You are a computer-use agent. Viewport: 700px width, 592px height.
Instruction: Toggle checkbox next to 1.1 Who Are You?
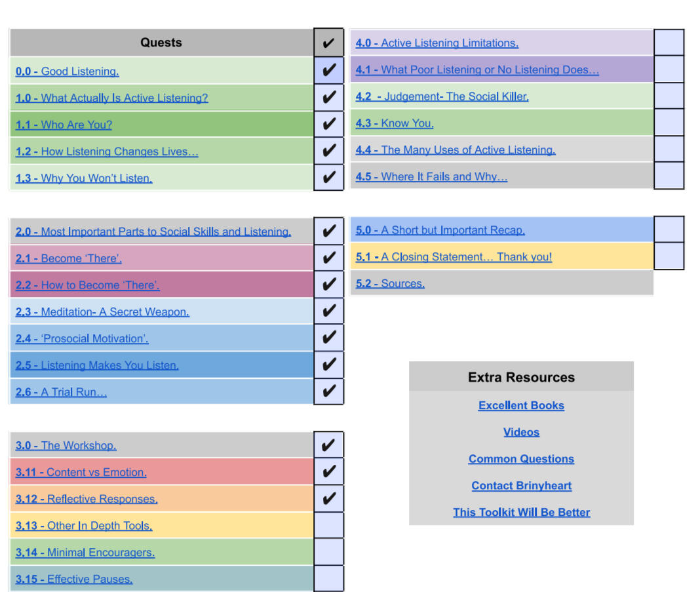coord(328,124)
